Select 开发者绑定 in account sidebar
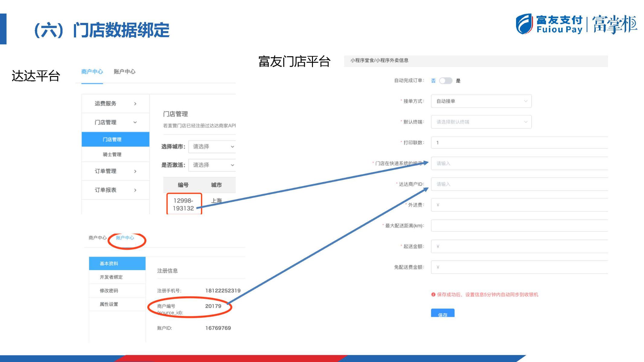 click(x=117, y=277)
